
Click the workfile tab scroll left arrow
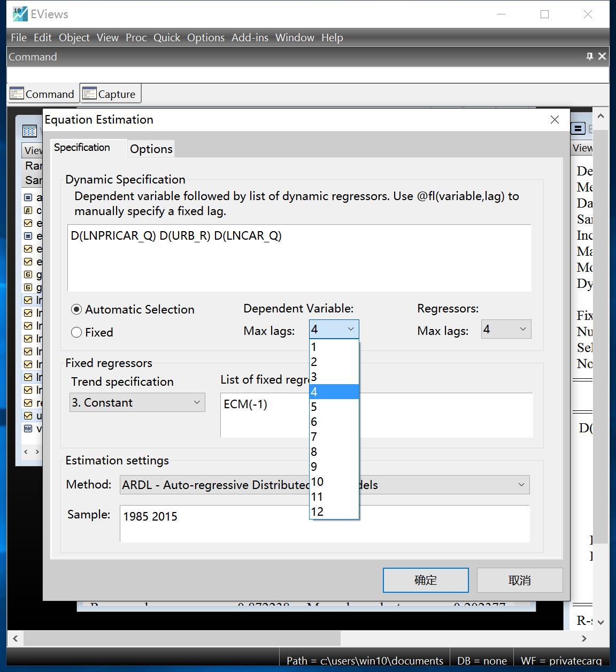click(26, 452)
